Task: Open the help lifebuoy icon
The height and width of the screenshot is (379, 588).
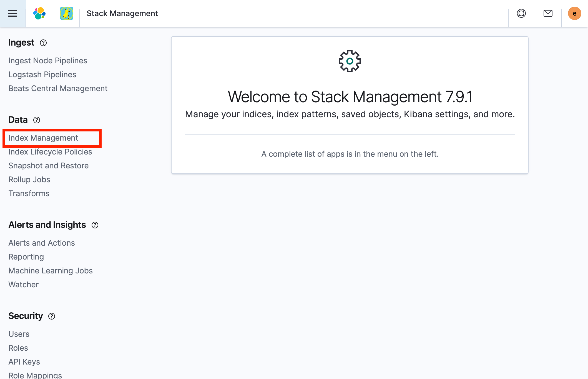Action: click(521, 13)
